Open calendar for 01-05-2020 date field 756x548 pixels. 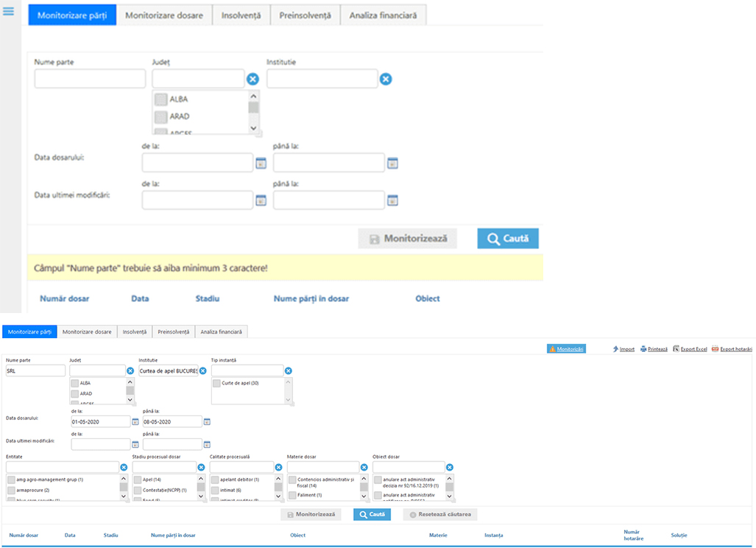[x=135, y=422]
